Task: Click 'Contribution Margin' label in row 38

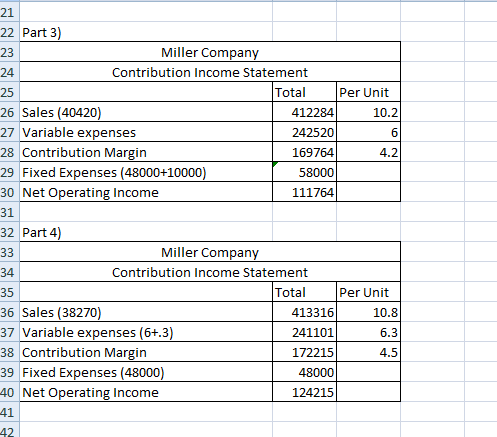Action: 146,352
